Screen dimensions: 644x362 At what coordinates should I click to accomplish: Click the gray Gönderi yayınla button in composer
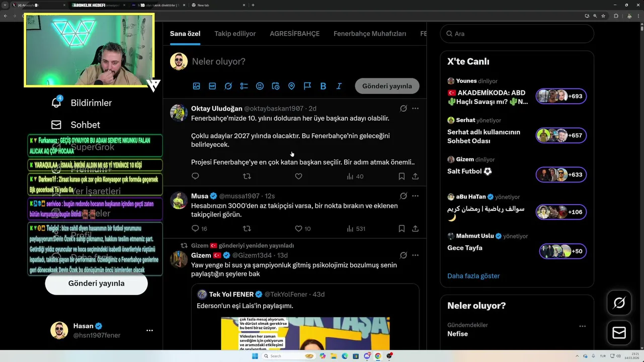[387, 86]
